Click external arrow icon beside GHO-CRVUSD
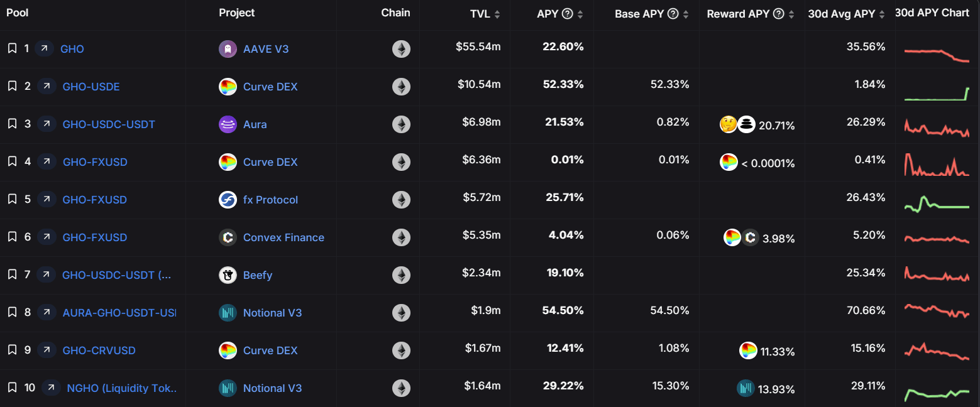This screenshot has width=980, height=407. (x=47, y=350)
